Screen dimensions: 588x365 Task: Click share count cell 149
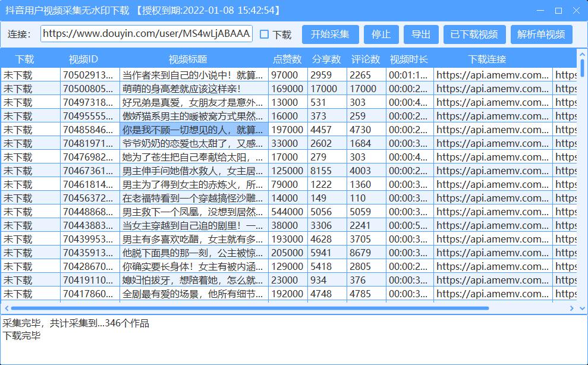[x=328, y=198]
